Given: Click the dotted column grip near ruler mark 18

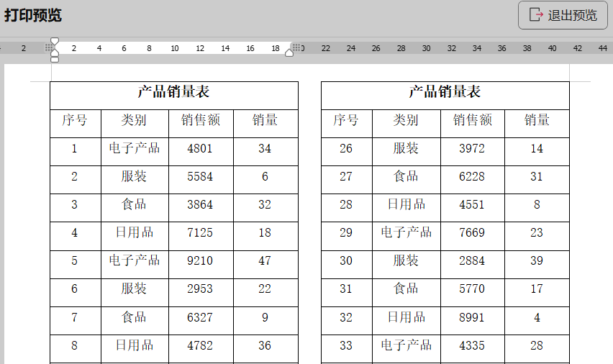Looking at the screenshot, I should pyautogui.click(x=296, y=47).
